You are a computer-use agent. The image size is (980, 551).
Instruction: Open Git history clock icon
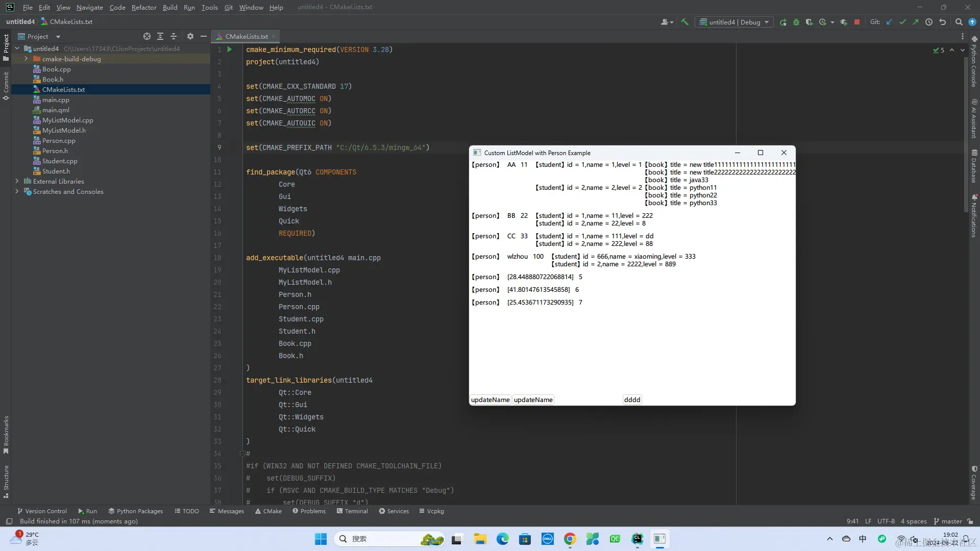coord(929,22)
